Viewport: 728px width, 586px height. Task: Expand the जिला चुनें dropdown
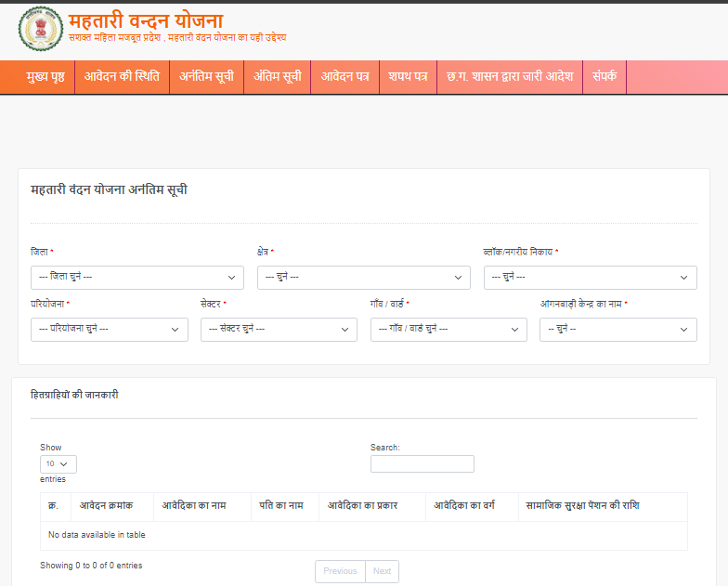click(x=137, y=277)
